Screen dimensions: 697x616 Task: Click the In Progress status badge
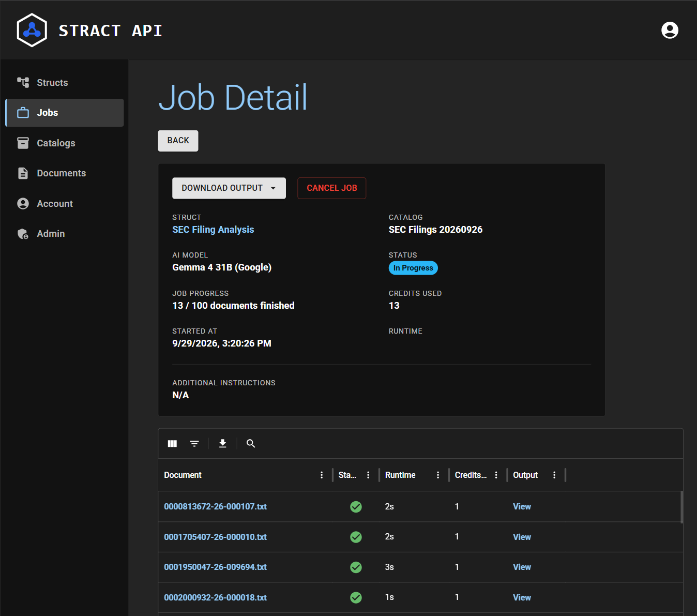[x=413, y=268]
